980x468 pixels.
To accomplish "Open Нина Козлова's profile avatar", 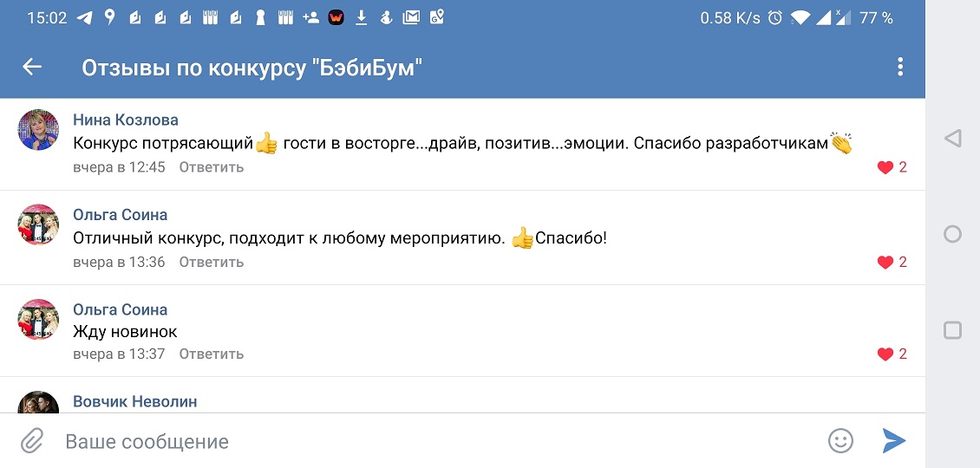I will click(x=39, y=131).
